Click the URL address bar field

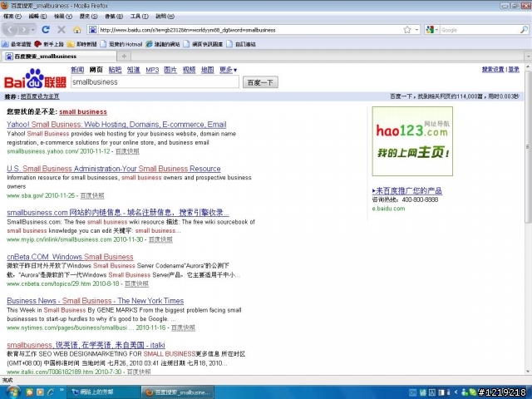point(250,30)
